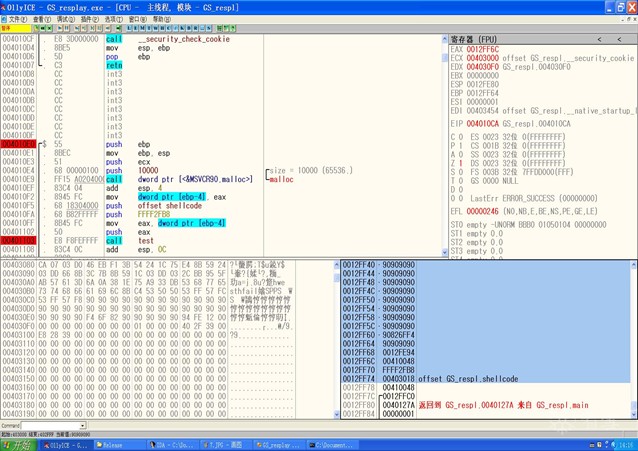638x451 pixels.
Task: Switch to IDA in the Windows taskbar
Action: 174,444
